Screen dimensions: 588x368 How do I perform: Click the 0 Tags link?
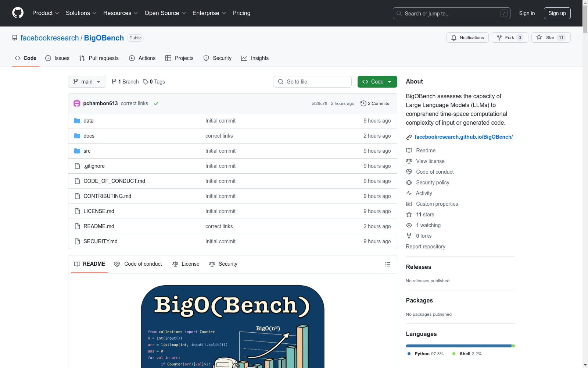(x=154, y=82)
